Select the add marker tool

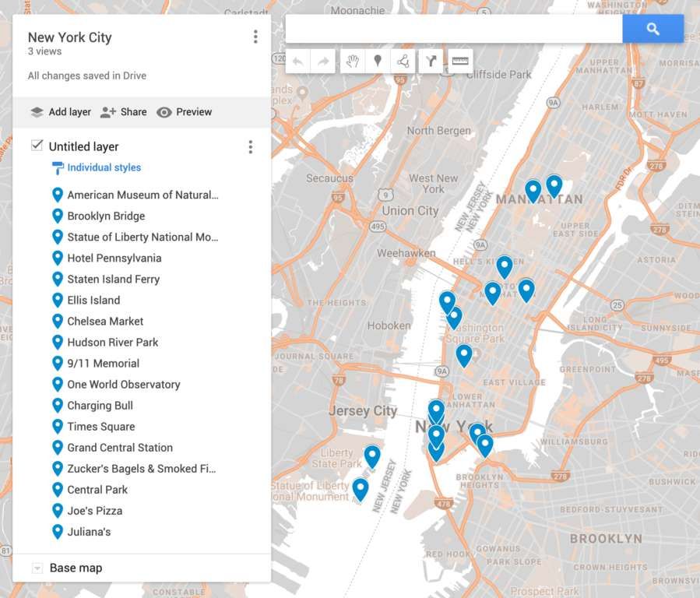(378, 62)
